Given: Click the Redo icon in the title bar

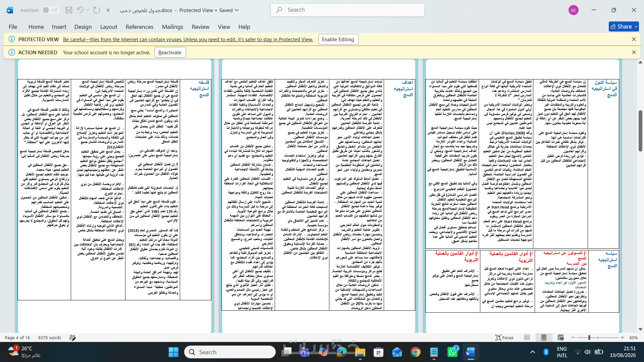Looking at the screenshot, I should click(x=97, y=10).
